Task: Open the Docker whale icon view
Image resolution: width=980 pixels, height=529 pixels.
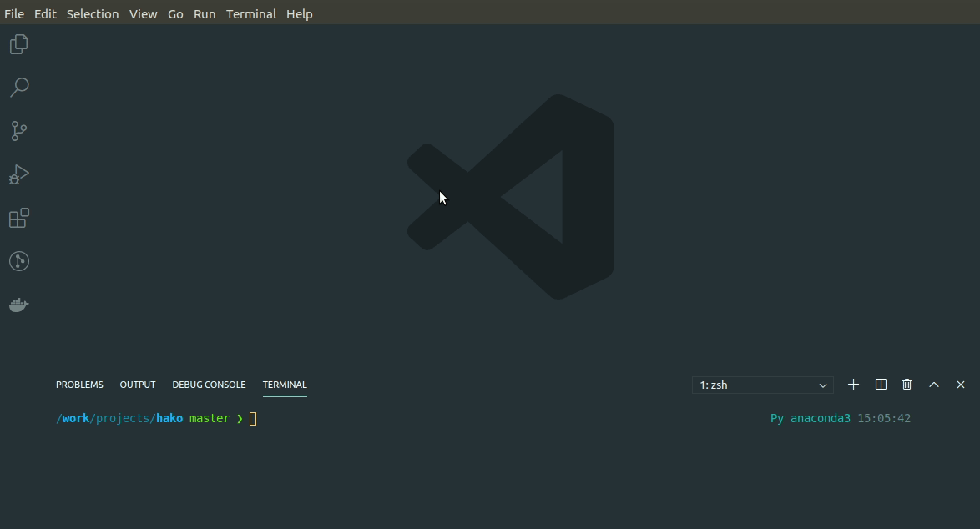Action: point(18,305)
